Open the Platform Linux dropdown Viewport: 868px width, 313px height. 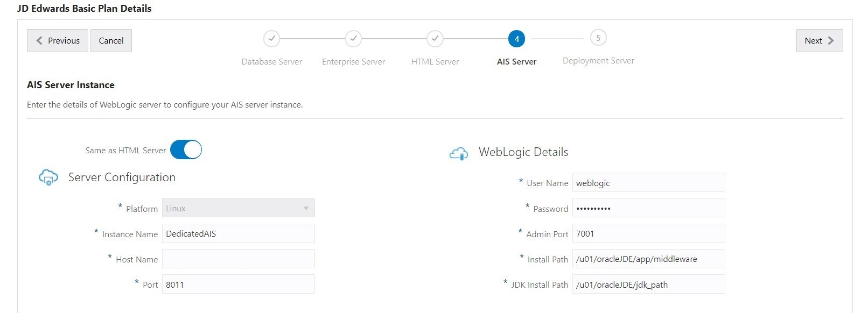pos(239,208)
